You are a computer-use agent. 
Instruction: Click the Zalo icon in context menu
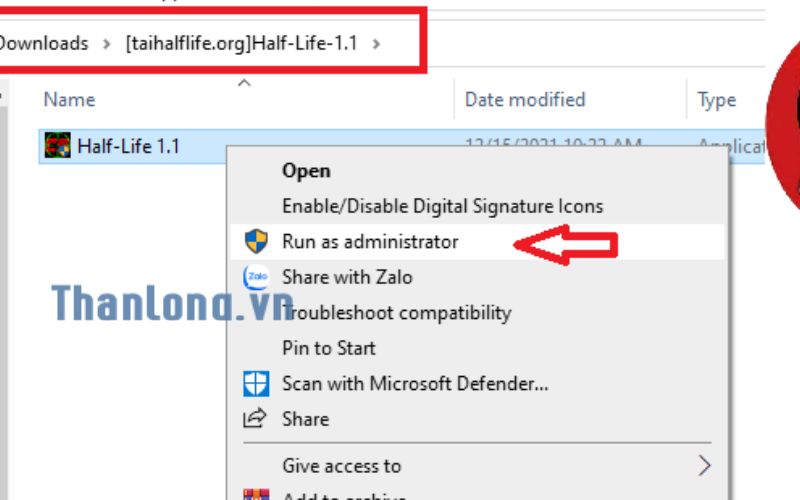pyautogui.click(x=257, y=277)
